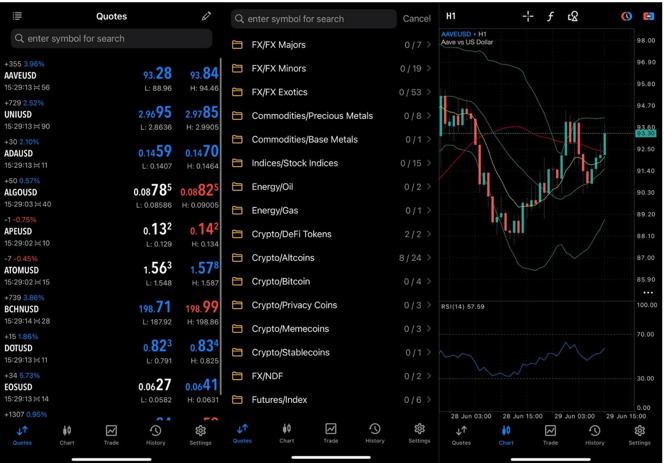Open FX/FX Minors folder icon
This screenshot has width=664, height=463.
click(237, 68)
